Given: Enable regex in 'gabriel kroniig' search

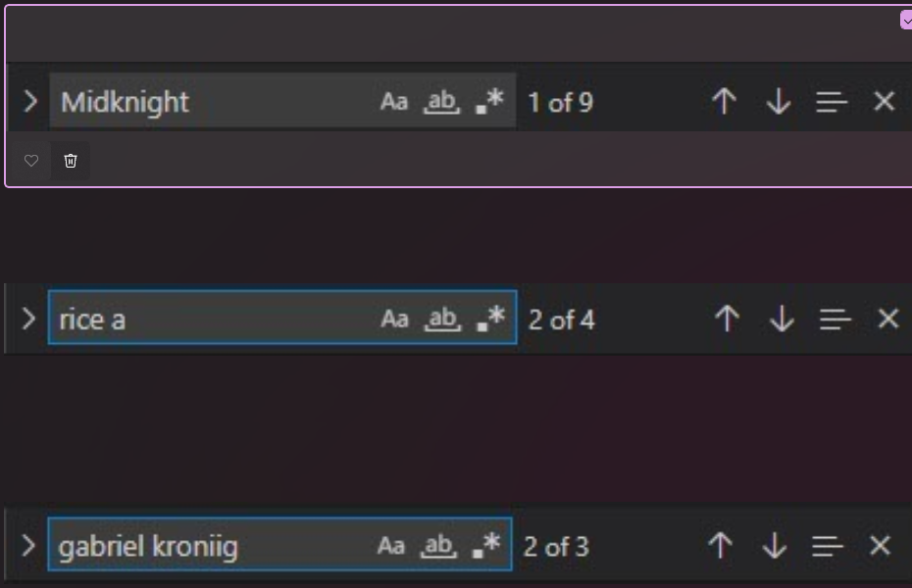Looking at the screenshot, I should [486, 546].
